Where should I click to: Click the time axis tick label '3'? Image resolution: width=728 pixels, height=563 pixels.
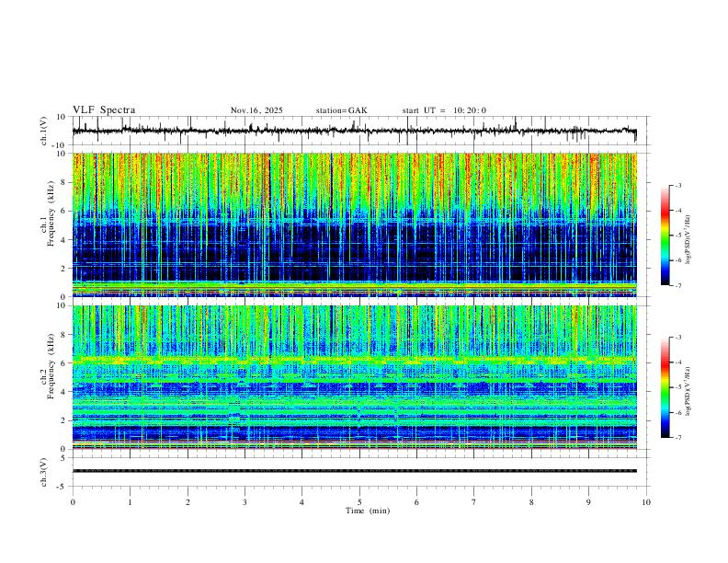245,502
